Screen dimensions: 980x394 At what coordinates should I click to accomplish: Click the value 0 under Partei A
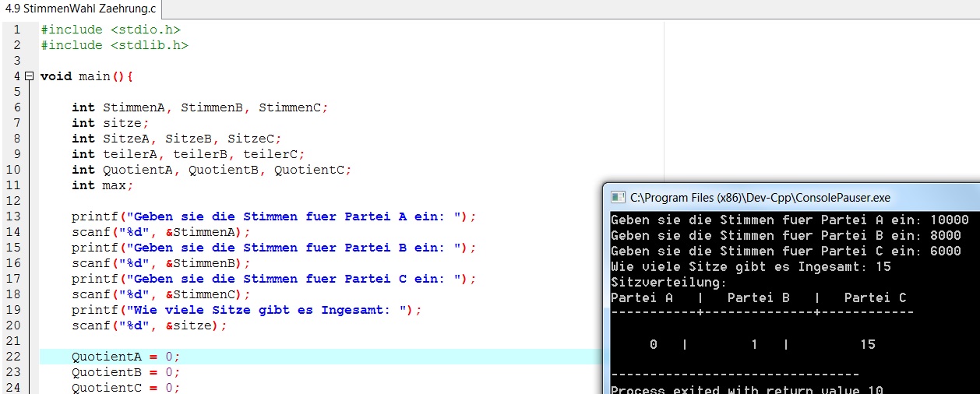[654, 344]
